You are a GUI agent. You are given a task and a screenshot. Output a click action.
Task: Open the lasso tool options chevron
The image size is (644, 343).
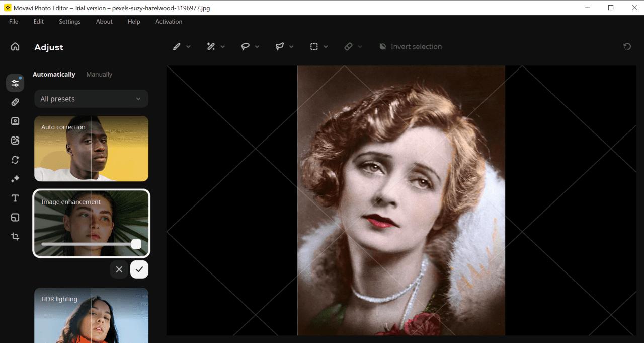click(257, 47)
